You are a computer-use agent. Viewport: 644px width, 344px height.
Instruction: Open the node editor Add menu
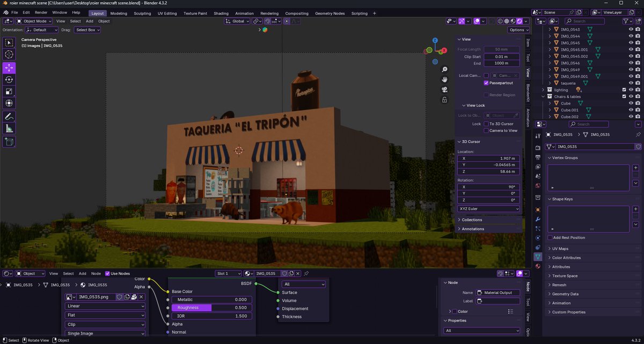[x=82, y=274]
